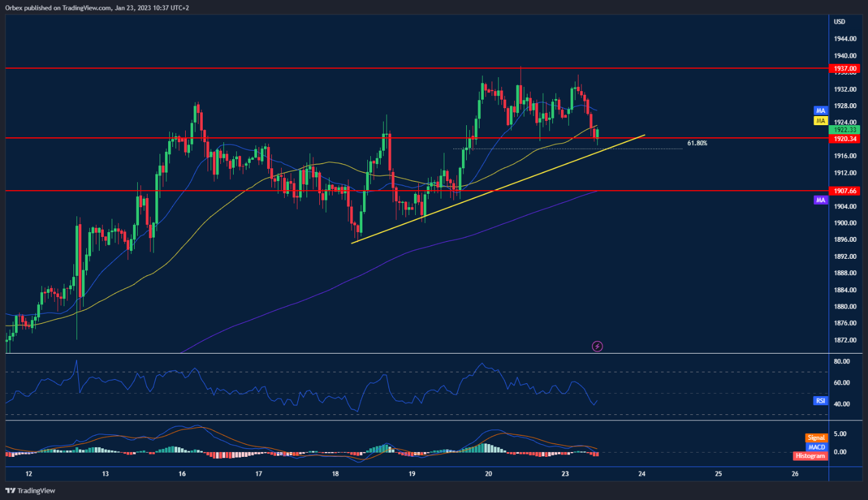Click the red Histogram label
Screen dimensions: 868x500
tap(810, 456)
